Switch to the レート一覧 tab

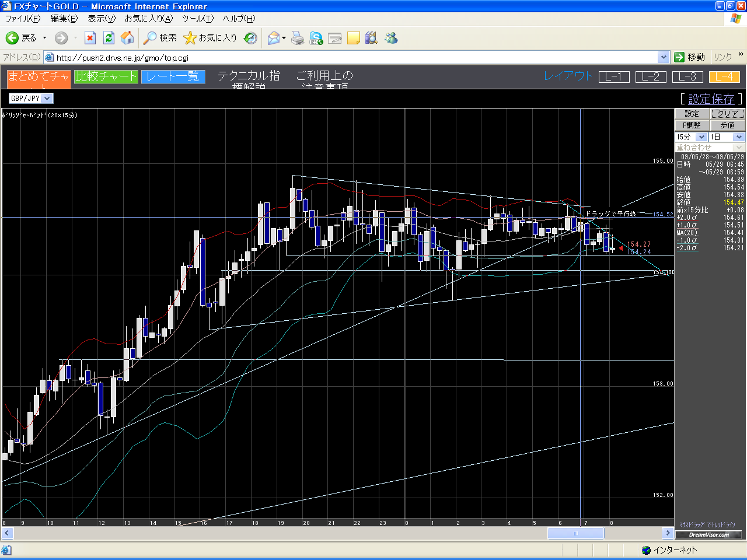point(173,76)
